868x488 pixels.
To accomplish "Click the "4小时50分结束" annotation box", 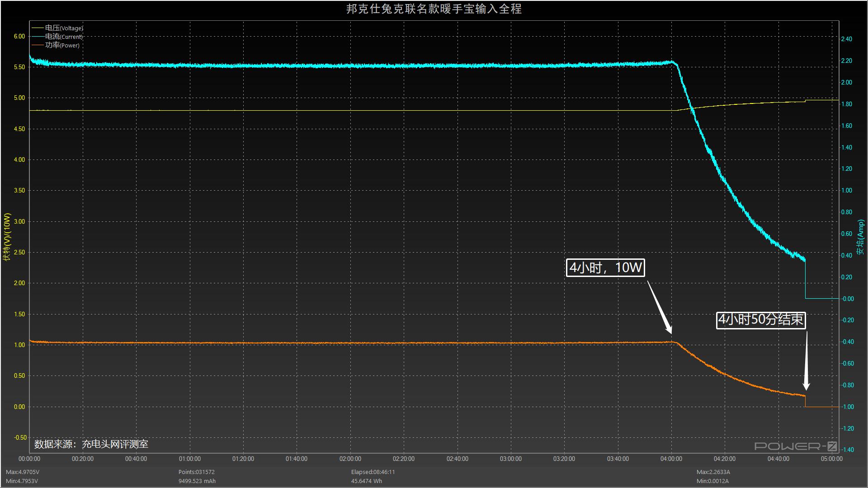I will 760,320.
